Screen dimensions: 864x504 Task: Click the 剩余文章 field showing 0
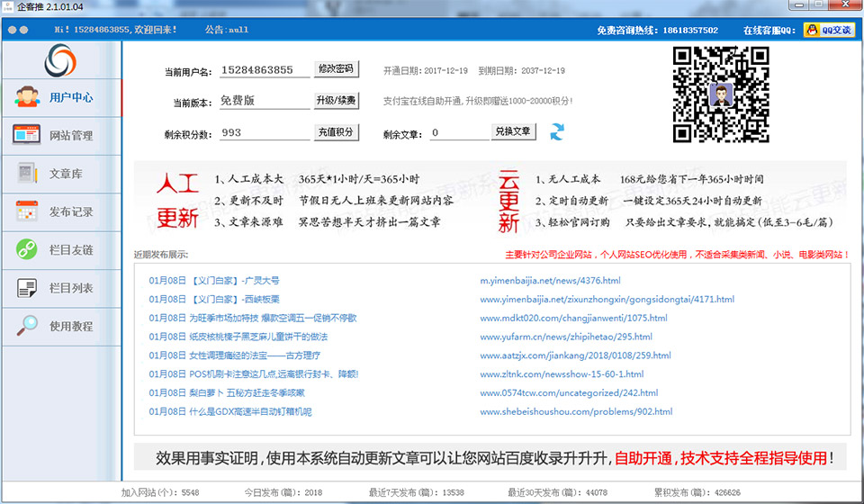point(460,132)
